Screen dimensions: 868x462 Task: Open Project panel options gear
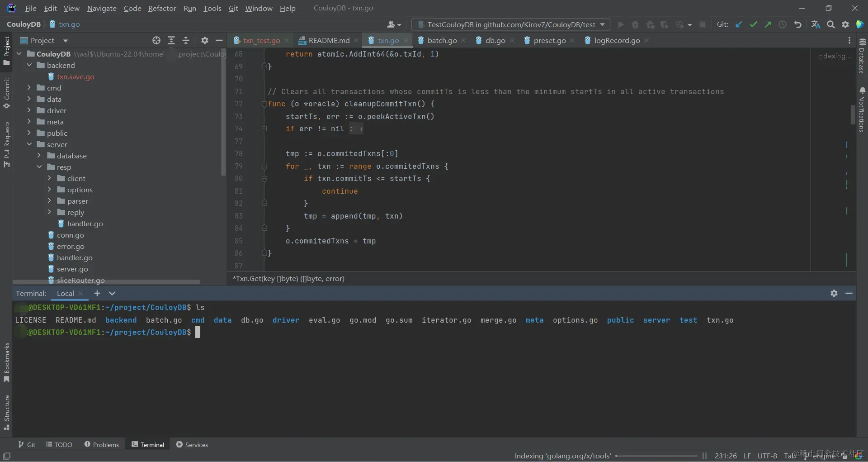click(205, 40)
